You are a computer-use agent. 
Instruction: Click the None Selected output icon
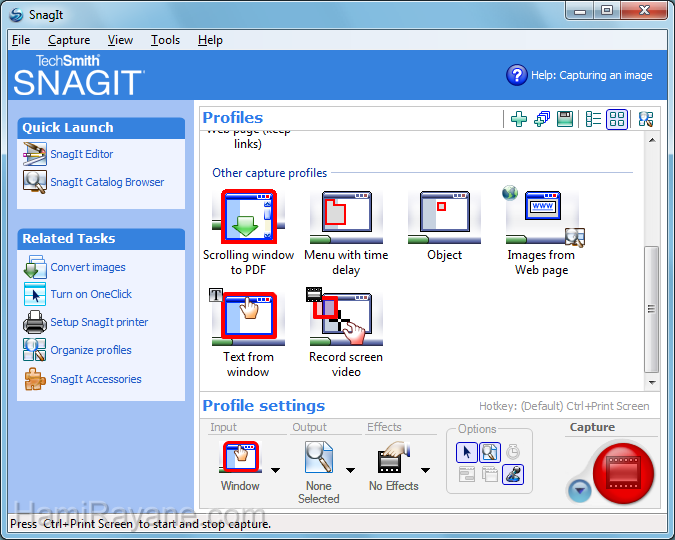click(x=319, y=456)
